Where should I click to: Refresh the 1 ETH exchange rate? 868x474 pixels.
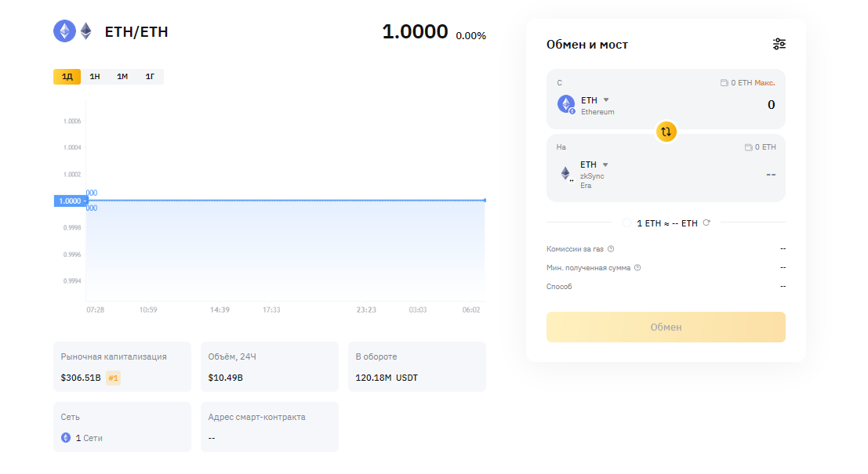706,223
